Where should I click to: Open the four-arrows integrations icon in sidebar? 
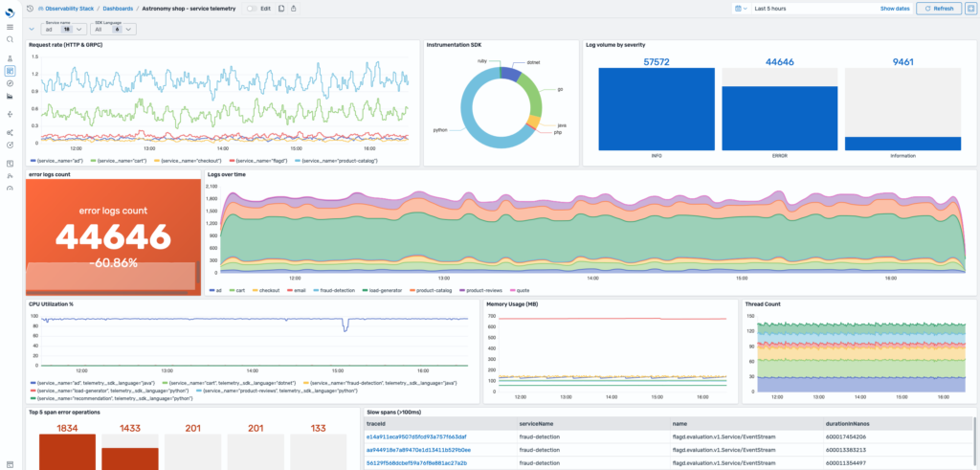(10, 114)
